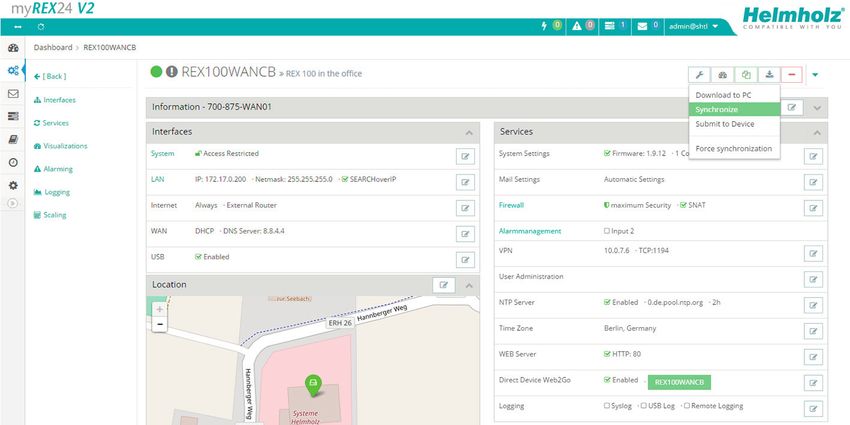This screenshot has height=425, width=850.
Task: Open Logging in the left navigation
Action: tap(51, 192)
